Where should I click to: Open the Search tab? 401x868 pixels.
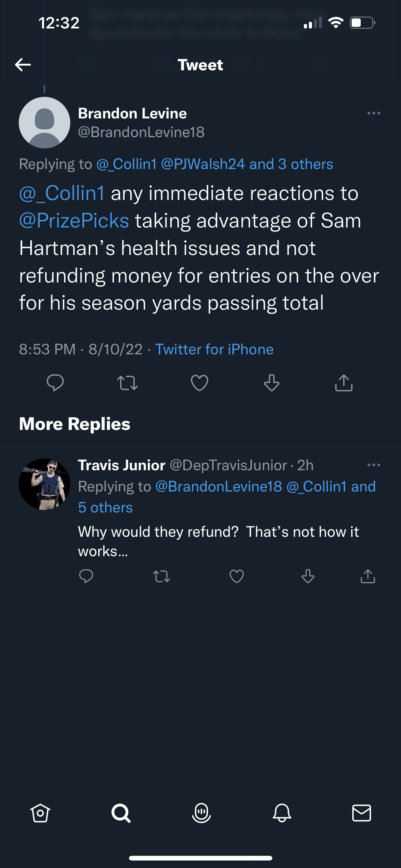[121, 813]
